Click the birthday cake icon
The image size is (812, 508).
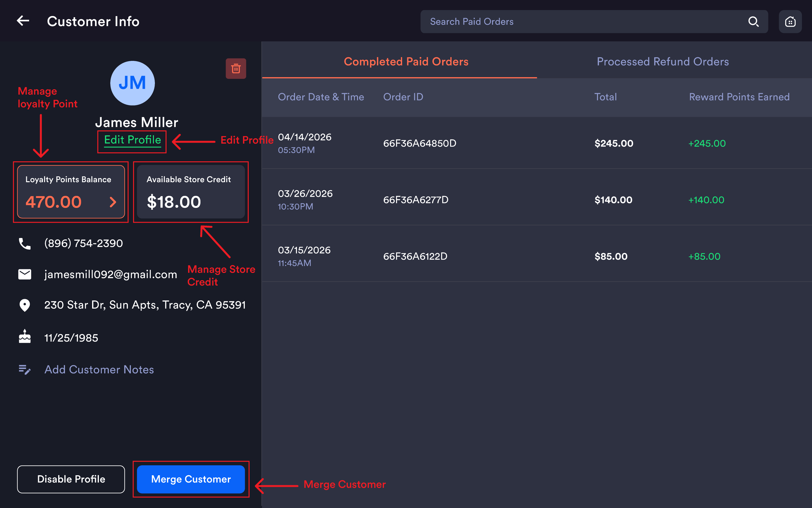[x=24, y=336]
